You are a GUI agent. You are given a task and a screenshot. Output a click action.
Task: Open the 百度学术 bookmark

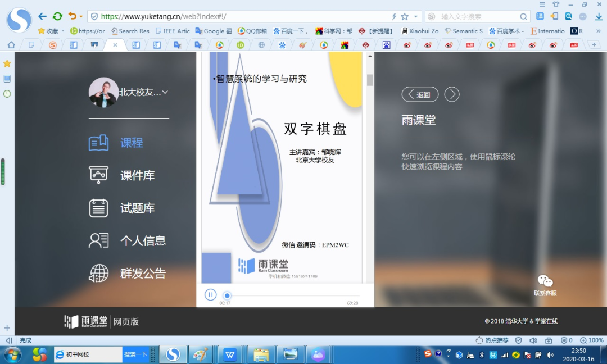coord(507,31)
